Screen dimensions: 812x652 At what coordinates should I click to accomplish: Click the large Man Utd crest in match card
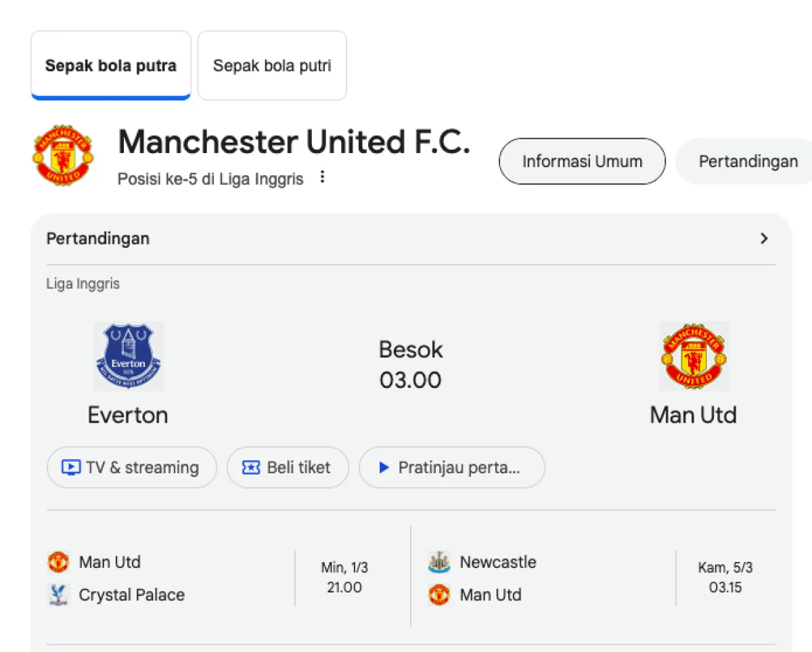694,356
